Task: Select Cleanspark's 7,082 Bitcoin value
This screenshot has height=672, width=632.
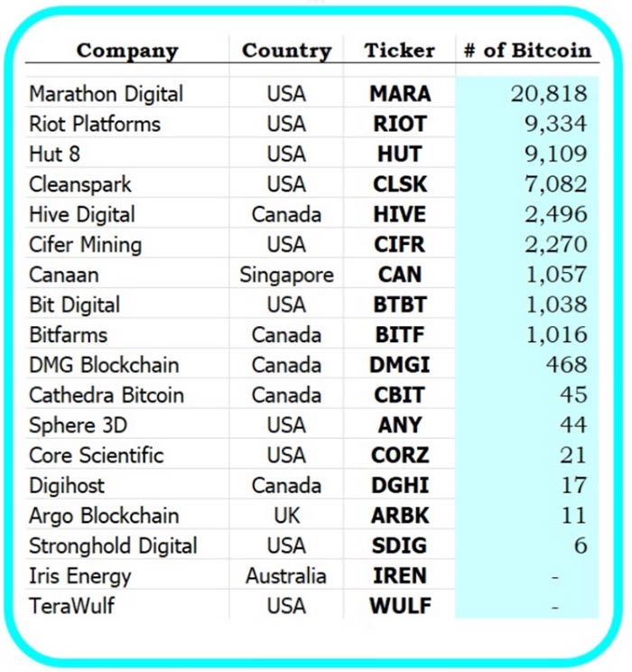Action: tap(556, 184)
